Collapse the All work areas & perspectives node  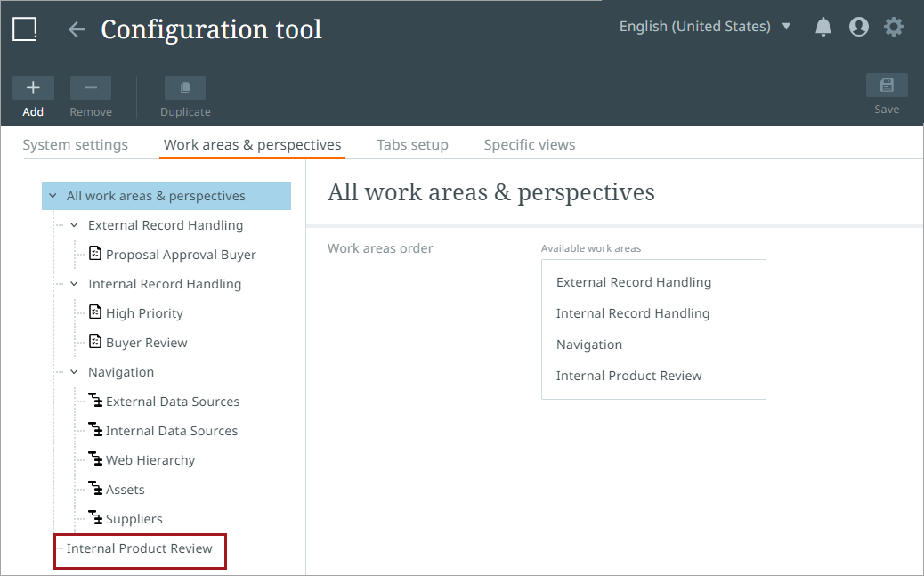tap(53, 196)
